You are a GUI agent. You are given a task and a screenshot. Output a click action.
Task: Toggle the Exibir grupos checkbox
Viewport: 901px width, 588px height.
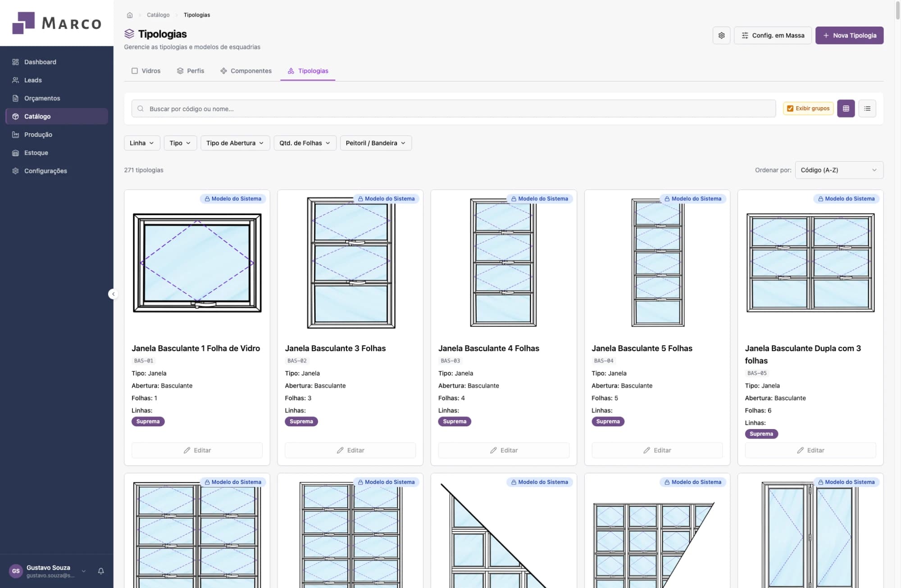pyautogui.click(x=790, y=109)
